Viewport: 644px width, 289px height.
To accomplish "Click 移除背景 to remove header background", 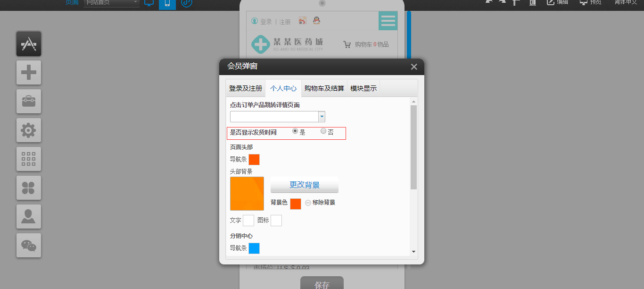I will 320,203.
